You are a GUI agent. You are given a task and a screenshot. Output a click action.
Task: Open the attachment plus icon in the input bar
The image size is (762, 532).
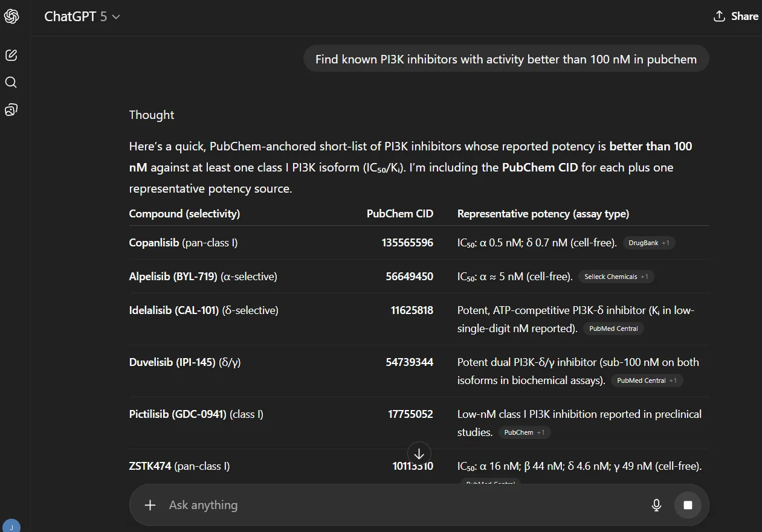(x=150, y=505)
